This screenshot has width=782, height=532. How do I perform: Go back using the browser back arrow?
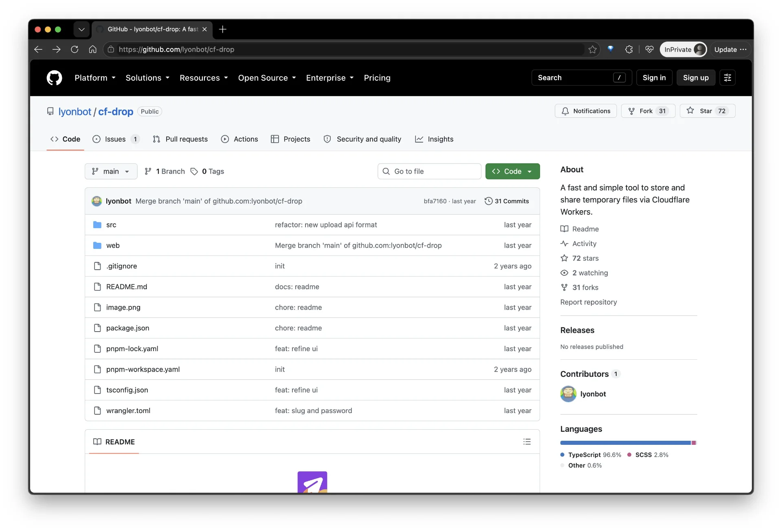[38, 49]
